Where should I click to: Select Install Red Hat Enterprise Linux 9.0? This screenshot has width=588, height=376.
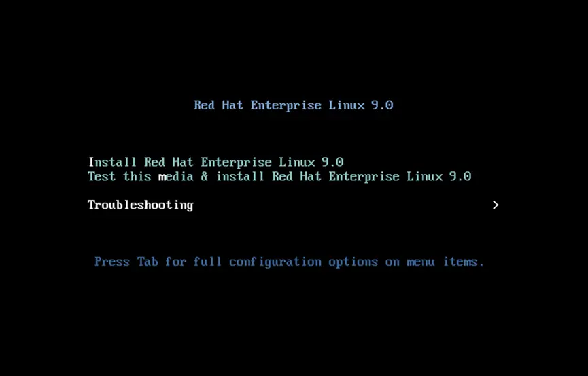click(215, 162)
